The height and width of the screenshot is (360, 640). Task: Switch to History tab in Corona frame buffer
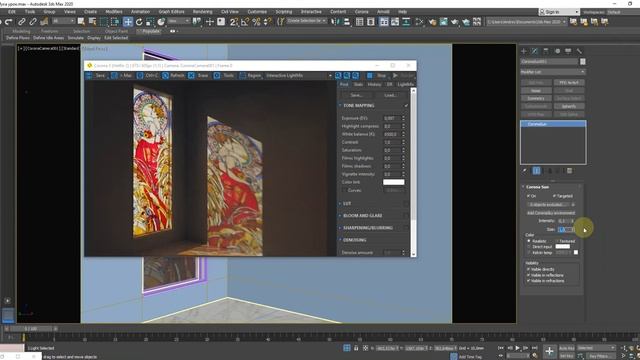(374, 84)
